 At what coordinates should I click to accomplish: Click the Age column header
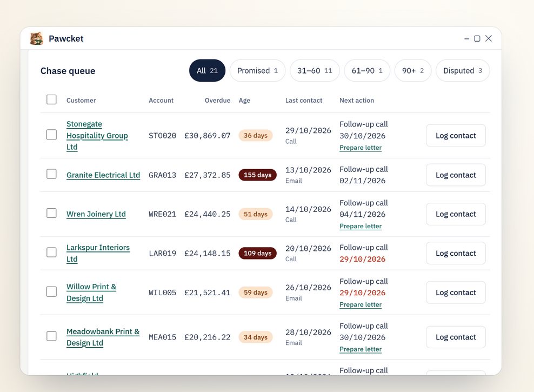[x=244, y=101]
